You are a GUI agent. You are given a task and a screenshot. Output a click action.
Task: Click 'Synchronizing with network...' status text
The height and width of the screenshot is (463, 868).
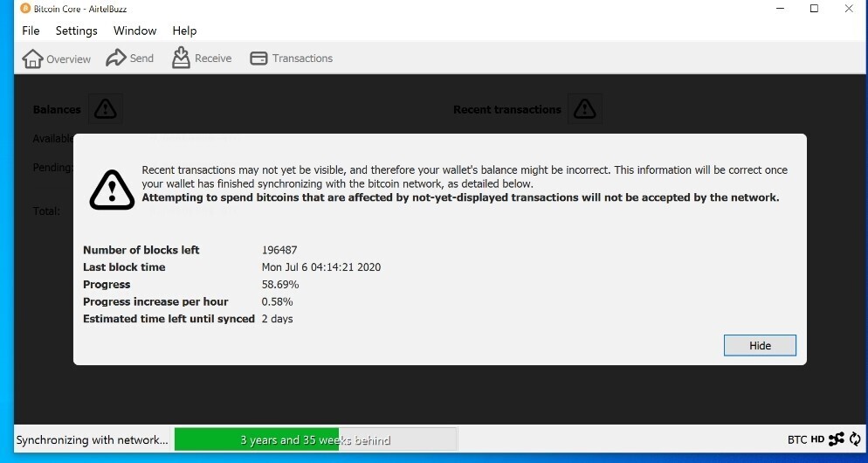[x=92, y=440]
